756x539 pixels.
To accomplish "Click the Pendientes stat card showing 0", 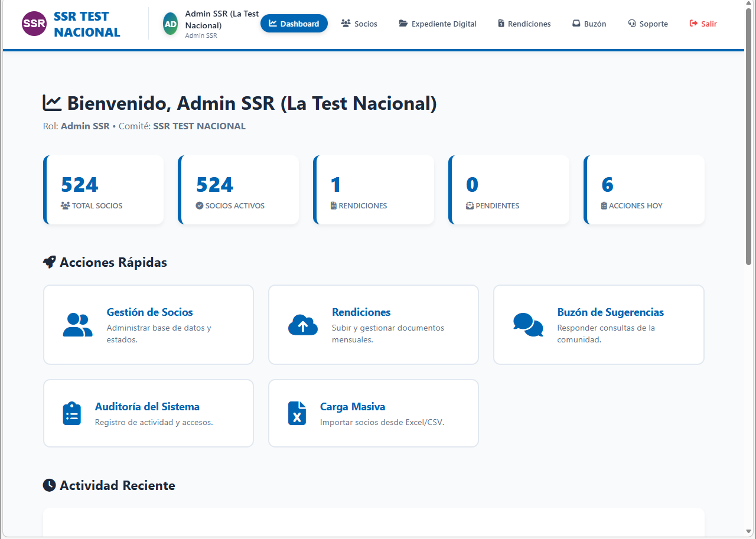I will tap(509, 190).
